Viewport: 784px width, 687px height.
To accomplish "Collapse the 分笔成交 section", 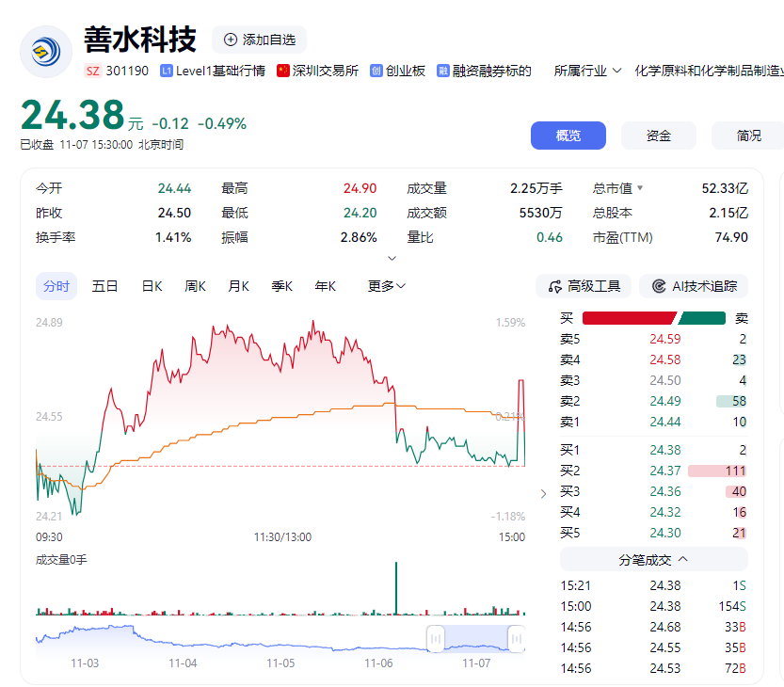I will [x=654, y=560].
